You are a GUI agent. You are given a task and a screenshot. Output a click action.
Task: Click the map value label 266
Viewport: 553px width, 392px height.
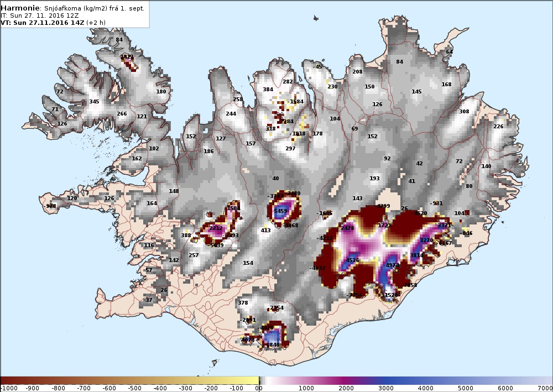click(x=122, y=113)
